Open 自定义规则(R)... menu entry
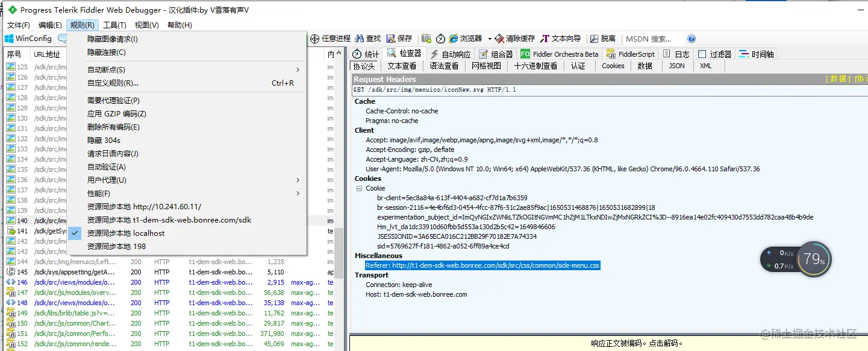The height and width of the screenshot is (351, 868). (187, 83)
